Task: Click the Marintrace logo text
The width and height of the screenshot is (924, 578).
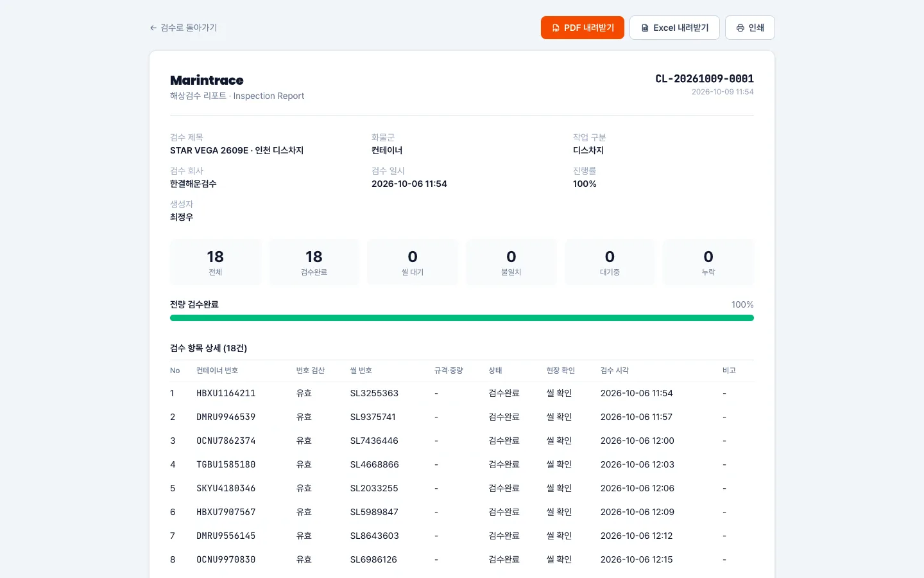Action: (x=207, y=80)
